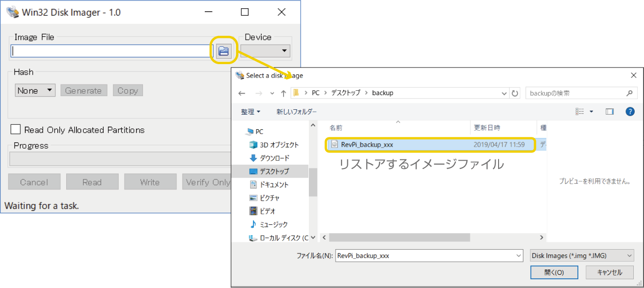Click the navigation pane scroll up arrow
This screenshot has height=288, width=644.
click(313, 125)
